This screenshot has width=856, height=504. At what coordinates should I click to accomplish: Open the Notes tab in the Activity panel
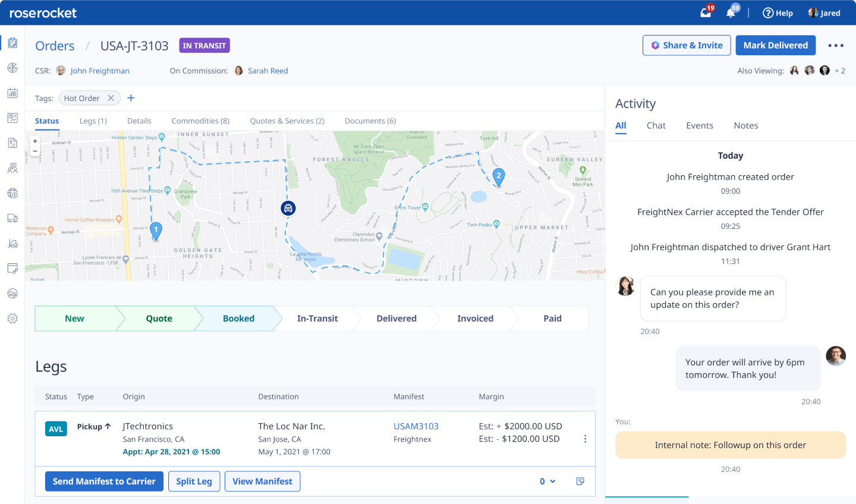pyautogui.click(x=745, y=125)
